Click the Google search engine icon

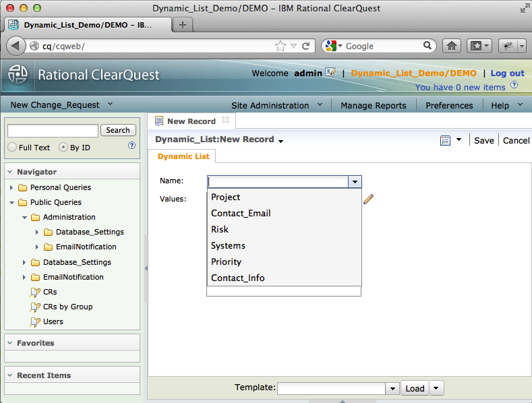(x=331, y=46)
